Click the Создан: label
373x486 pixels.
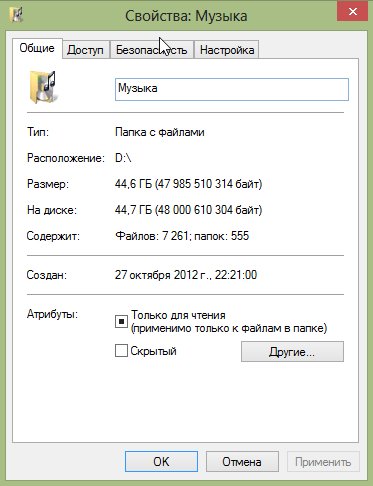click(47, 275)
